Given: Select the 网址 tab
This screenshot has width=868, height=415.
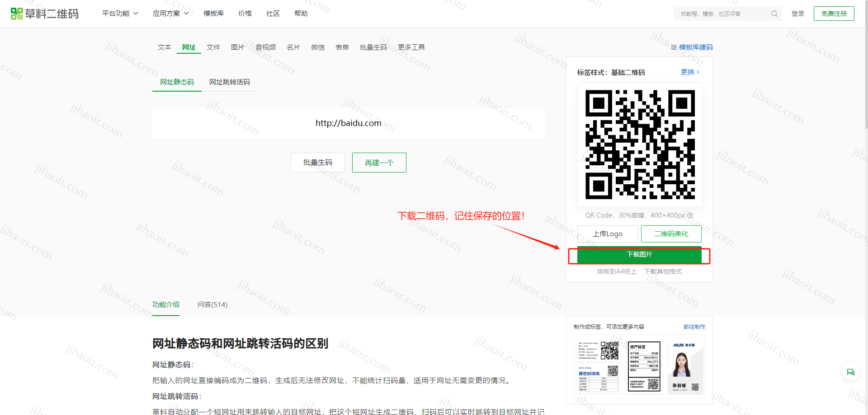Looking at the screenshot, I should coord(189,47).
